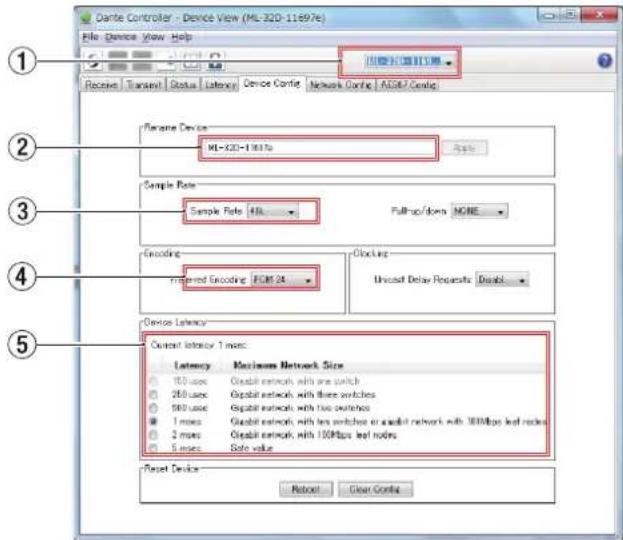Click the 'Maximum Network Size' column header
Screen dimensions: 623x540
click(288, 365)
